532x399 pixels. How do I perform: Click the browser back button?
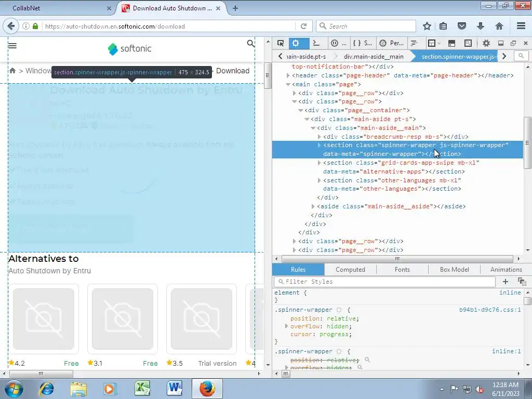[11, 26]
